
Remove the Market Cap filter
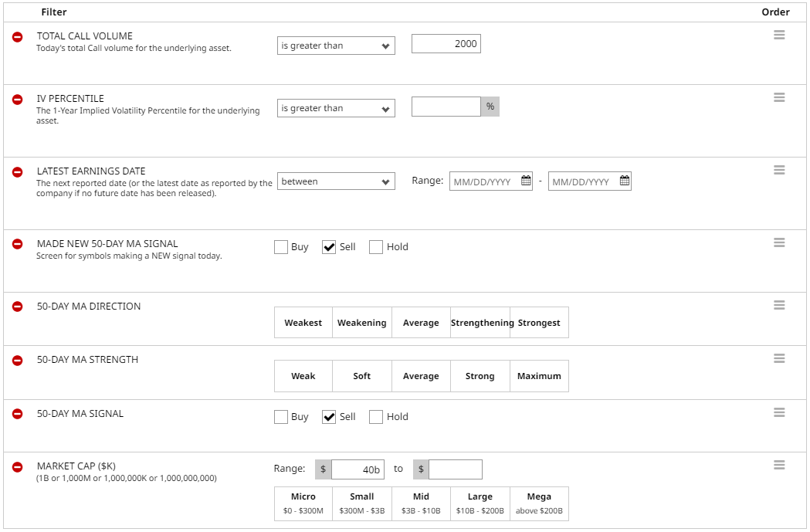coord(18,467)
